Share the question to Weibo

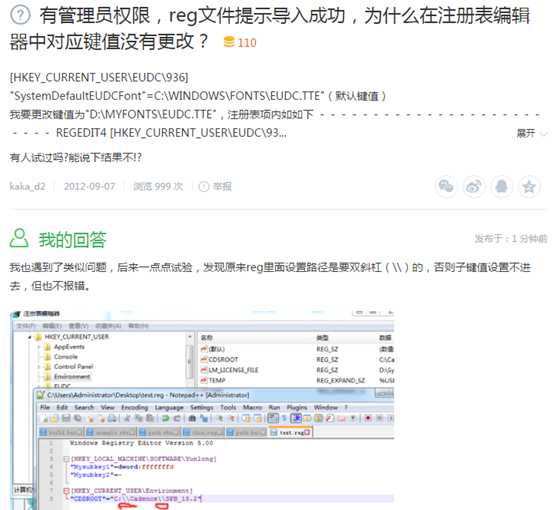point(473,186)
